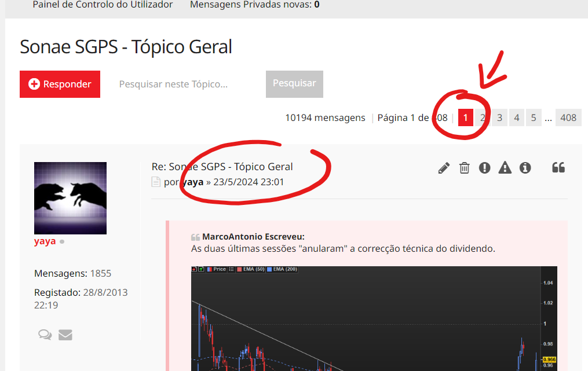Click the Responder button
588x371 pixels.
60,85
